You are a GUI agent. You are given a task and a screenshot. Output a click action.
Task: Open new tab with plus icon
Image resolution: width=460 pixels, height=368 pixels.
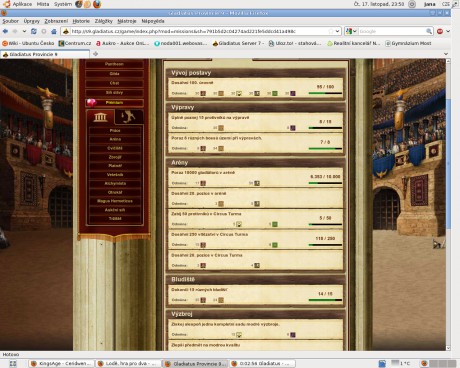(95, 54)
